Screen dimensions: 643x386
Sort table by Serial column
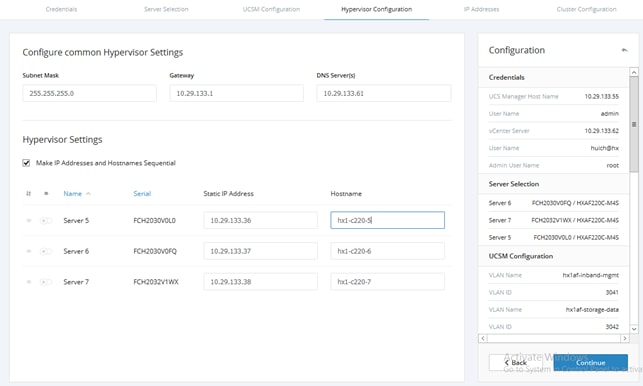click(x=142, y=194)
